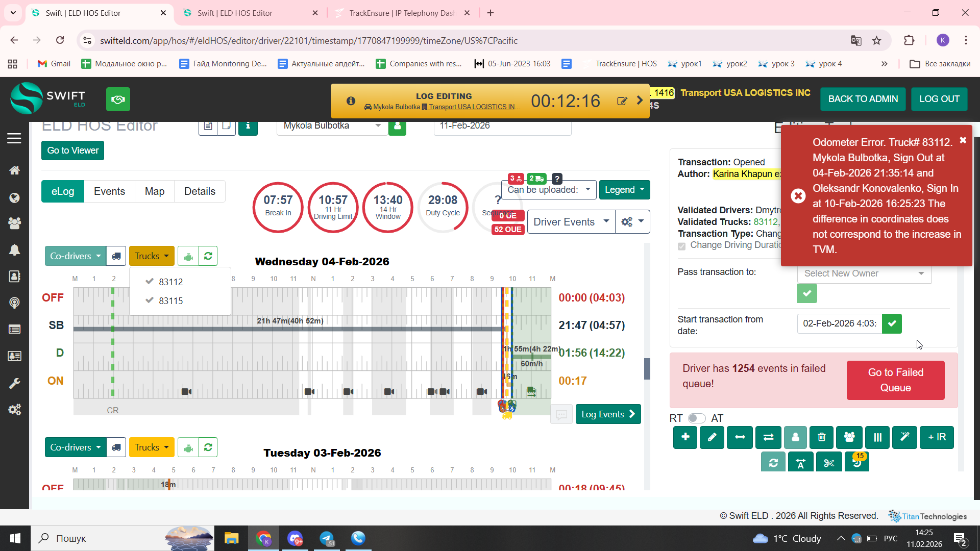Click the swap arrows editor tool icon
980x551 pixels.
point(768,437)
